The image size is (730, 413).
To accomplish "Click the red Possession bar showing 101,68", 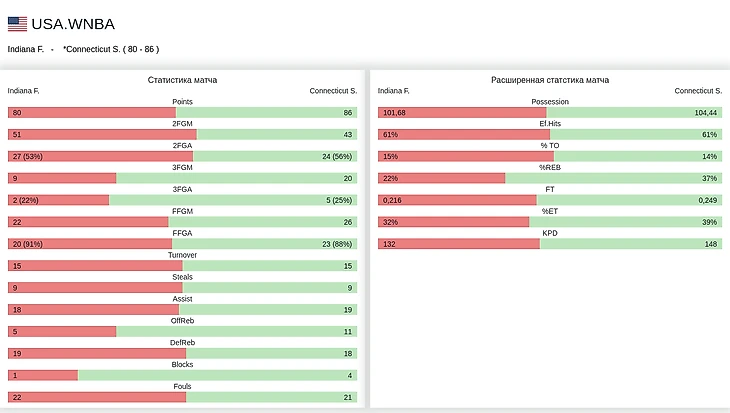I will 462,113.
